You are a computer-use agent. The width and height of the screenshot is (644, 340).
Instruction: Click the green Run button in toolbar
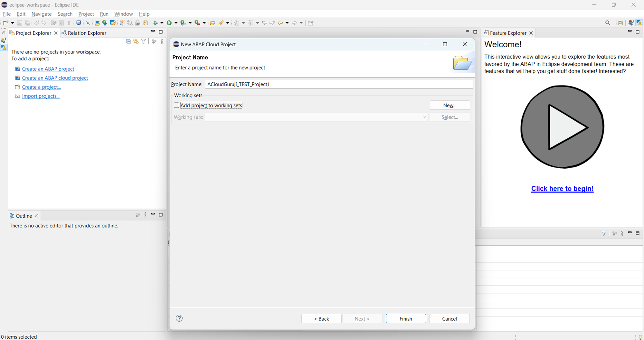tap(169, 23)
